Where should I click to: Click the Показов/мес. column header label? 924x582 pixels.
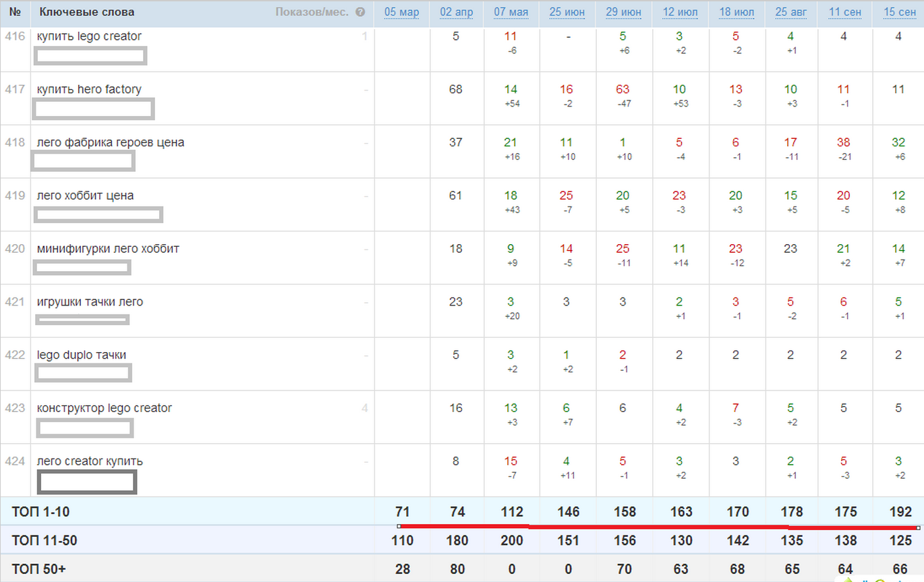point(314,12)
